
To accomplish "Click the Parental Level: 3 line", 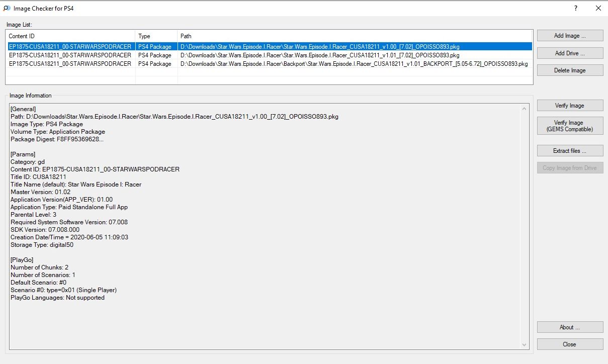I will click(x=33, y=215).
